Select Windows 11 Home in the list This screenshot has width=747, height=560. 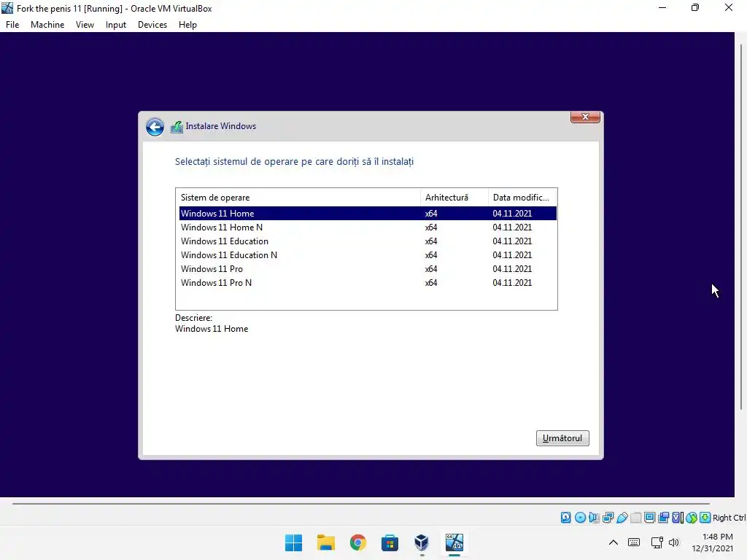point(368,214)
